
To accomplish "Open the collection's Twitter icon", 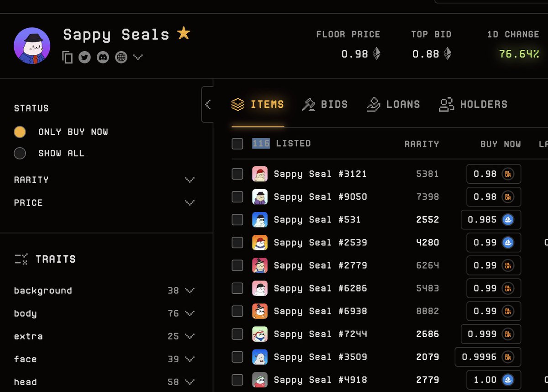I will tap(84, 57).
